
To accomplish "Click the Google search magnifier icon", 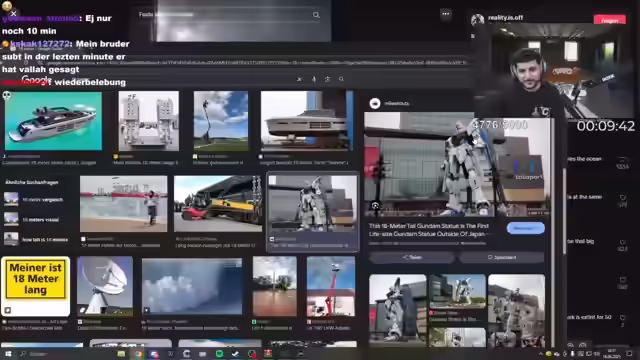I will (341, 79).
